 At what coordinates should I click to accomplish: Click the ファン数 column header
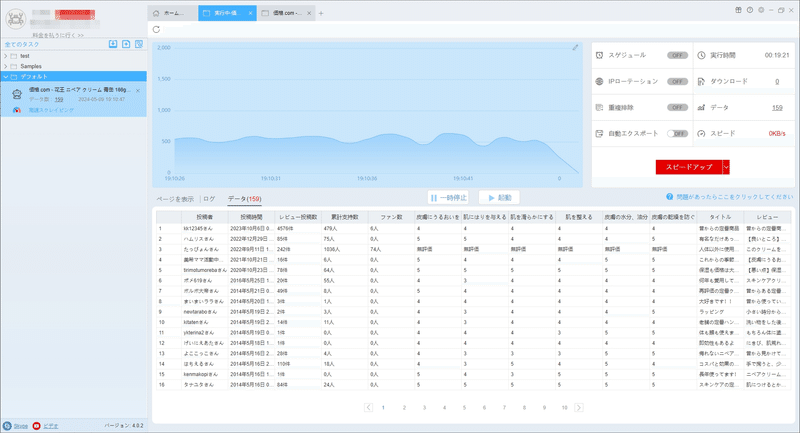click(392, 217)
